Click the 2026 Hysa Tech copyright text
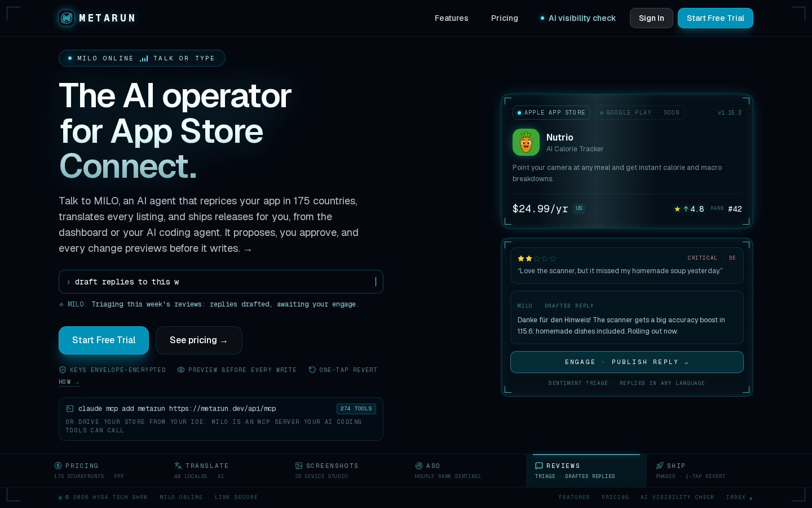Screen dimensions: 812x508 [x=106, y=497]
